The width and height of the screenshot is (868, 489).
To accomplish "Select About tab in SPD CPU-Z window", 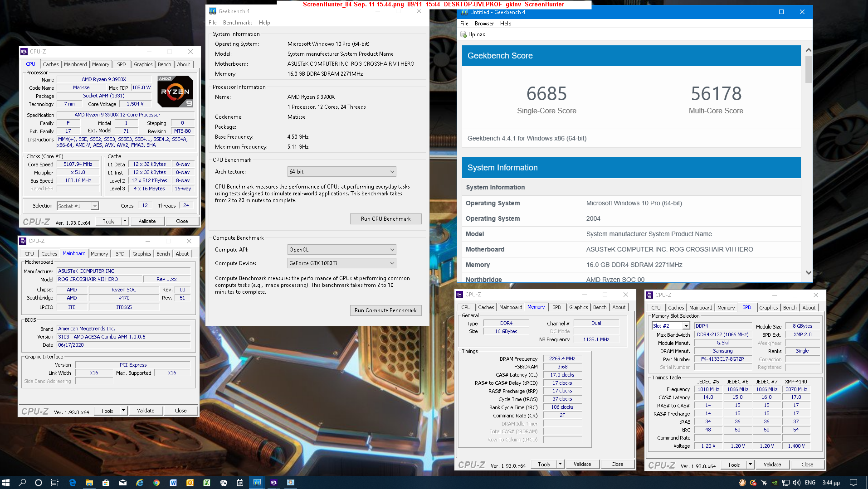I will 809,308.
